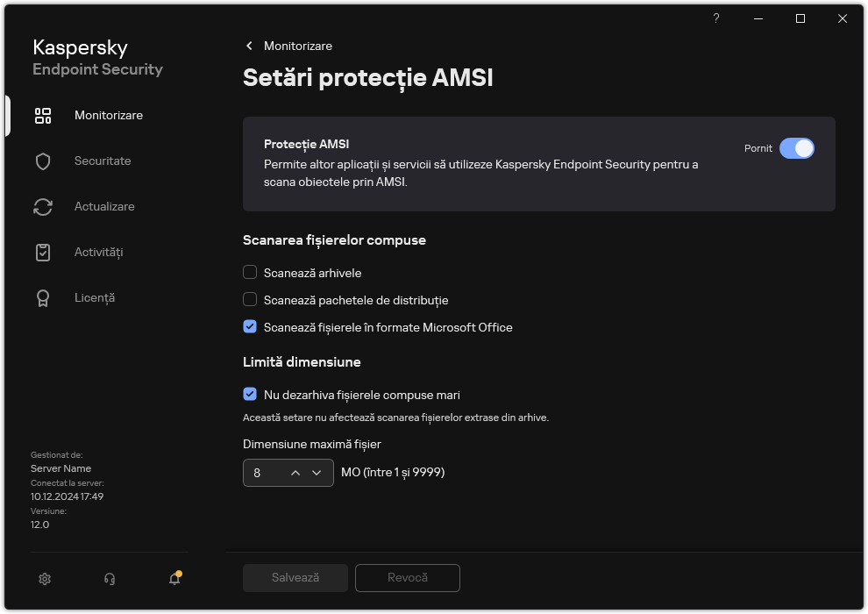This screenshot has width=868, height=614.
Task: Open the Securitate section in sidebar
Action: click(x=103, y=161)
